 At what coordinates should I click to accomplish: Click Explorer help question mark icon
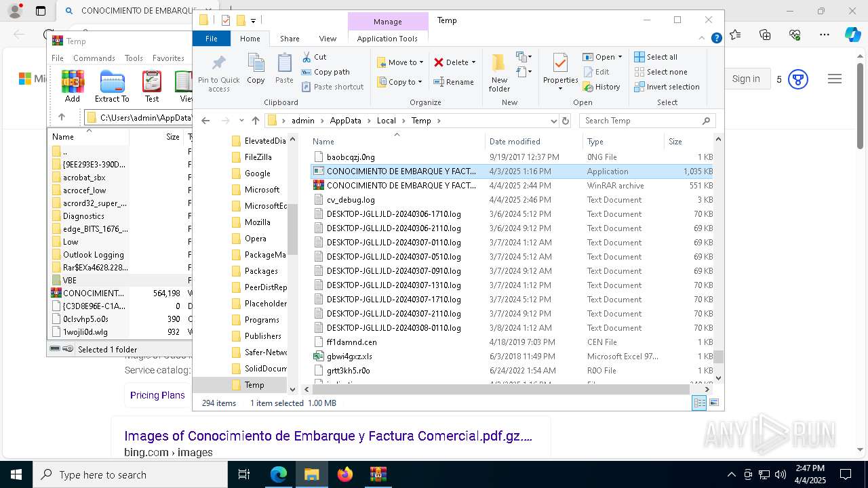[x=716, y=39]
